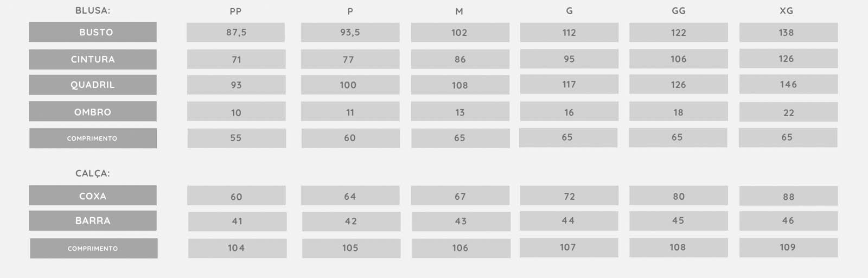Select the CINTURA row label
This screenshot has height=278, width=868.
pos(93,59)
